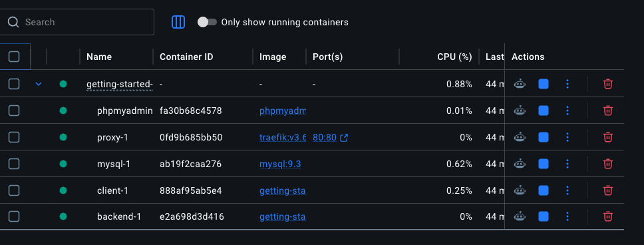Click green status dot of backend-1

tap(63, 216)
